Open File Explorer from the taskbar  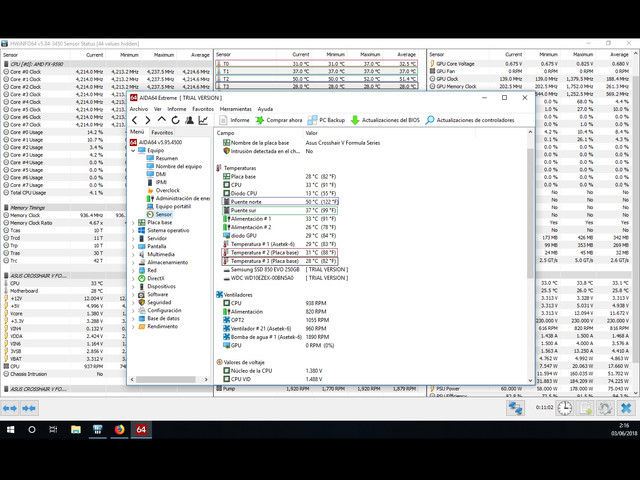[76, 429]
